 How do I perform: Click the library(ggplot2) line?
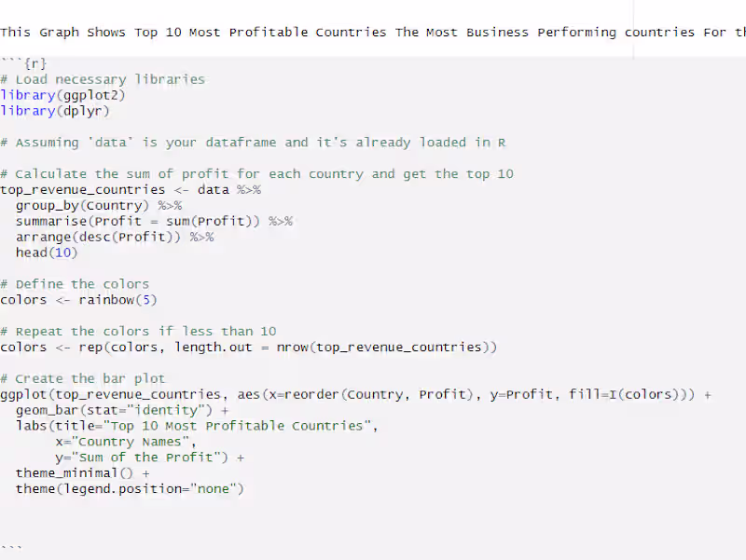tap(62, 95)
